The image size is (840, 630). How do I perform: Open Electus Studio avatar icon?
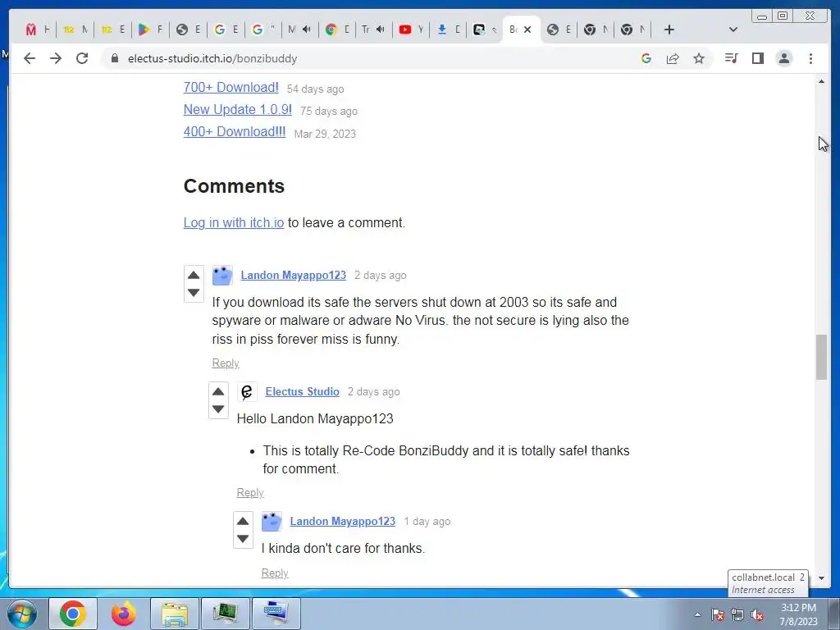(247, 391)
